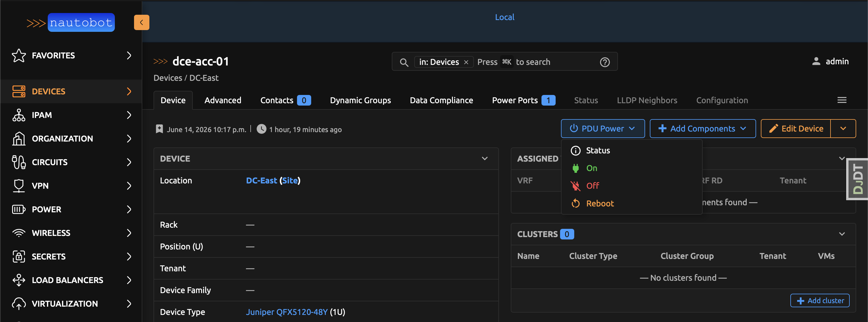This screenshot has height=322, width=868.
Task: Remove the 'in: Devices' search filter
Action: click(x=466, y=62)
